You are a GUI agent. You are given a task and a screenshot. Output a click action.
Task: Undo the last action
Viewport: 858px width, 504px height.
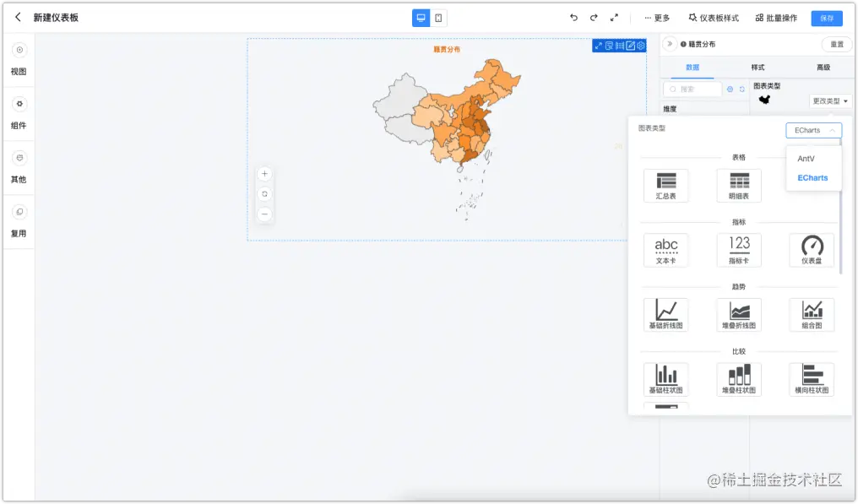tap(573, 18)
